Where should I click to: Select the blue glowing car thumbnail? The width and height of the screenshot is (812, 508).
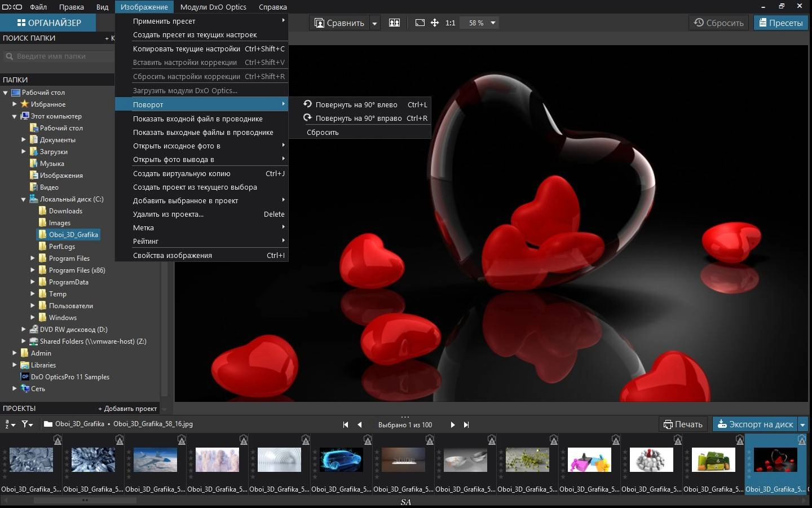click(341, 459)
